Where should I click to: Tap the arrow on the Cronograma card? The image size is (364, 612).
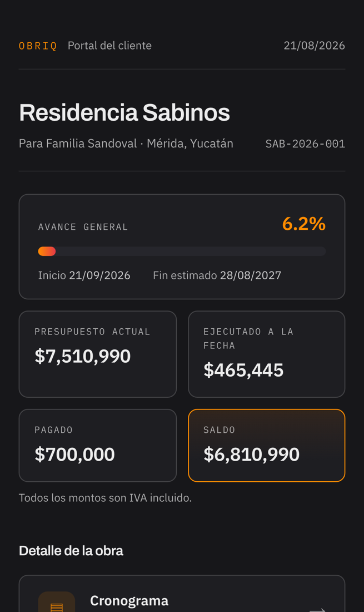317,609
